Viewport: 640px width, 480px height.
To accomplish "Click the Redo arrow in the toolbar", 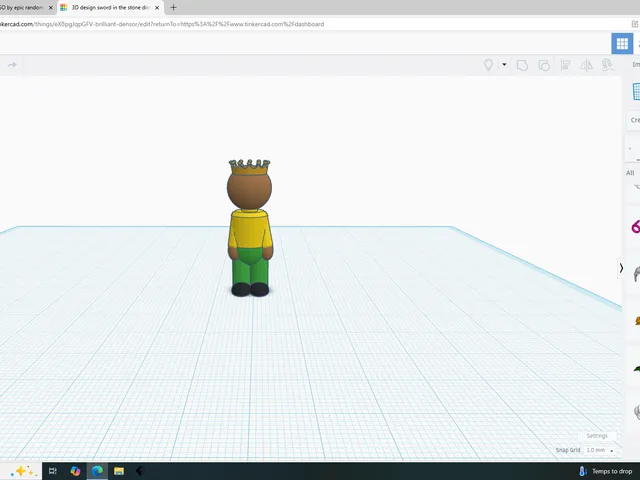I will [x=12, y=65].
